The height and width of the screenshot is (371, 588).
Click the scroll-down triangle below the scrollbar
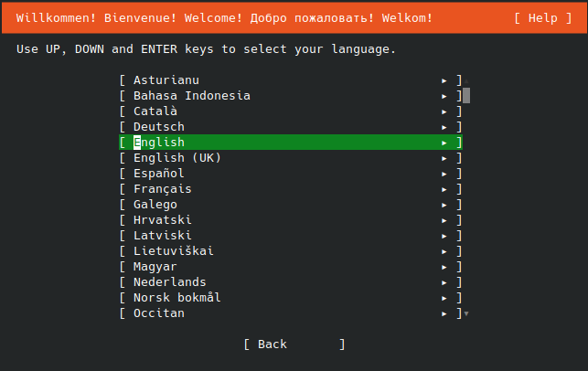pos(466,313)
